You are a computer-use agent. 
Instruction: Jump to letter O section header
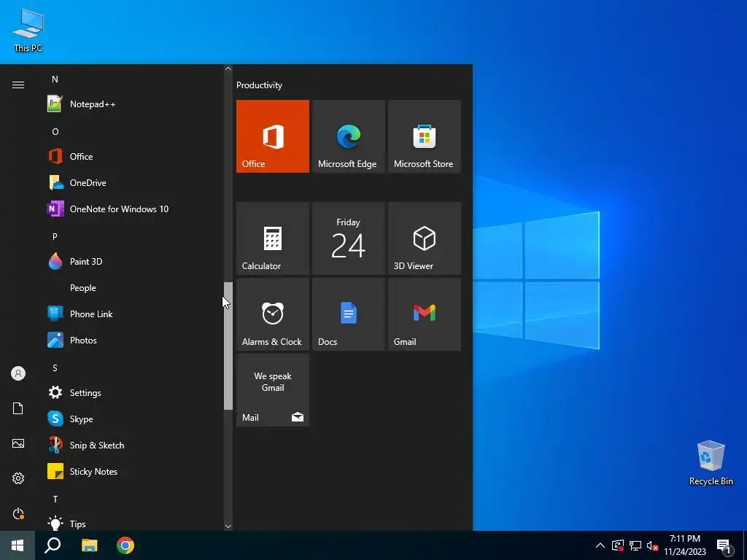click(55, 132)
